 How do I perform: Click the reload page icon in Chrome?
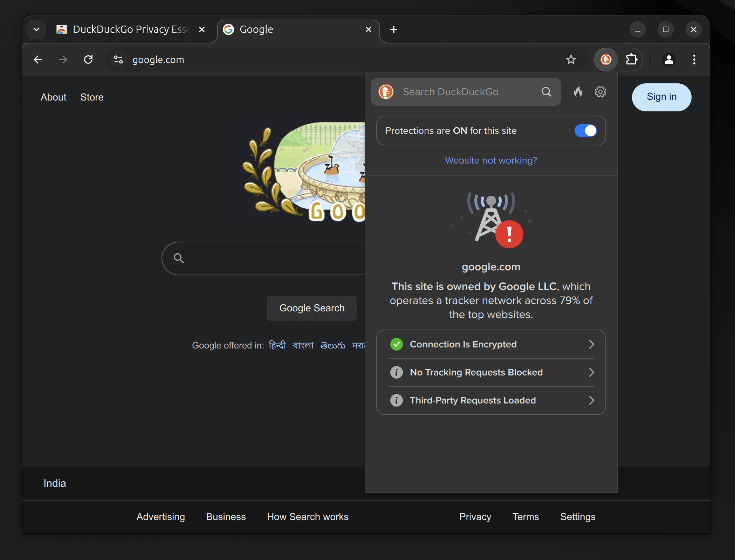pyautogui.click(x=88, y=60)
